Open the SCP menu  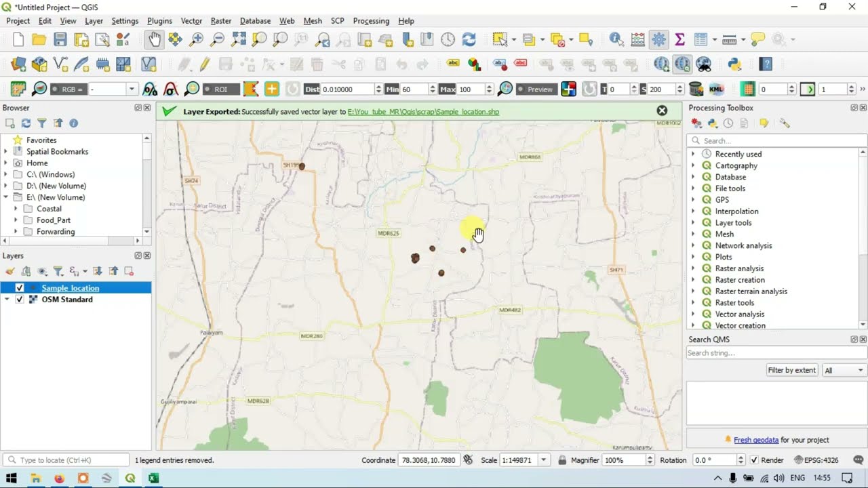click(x=337, y=21)
